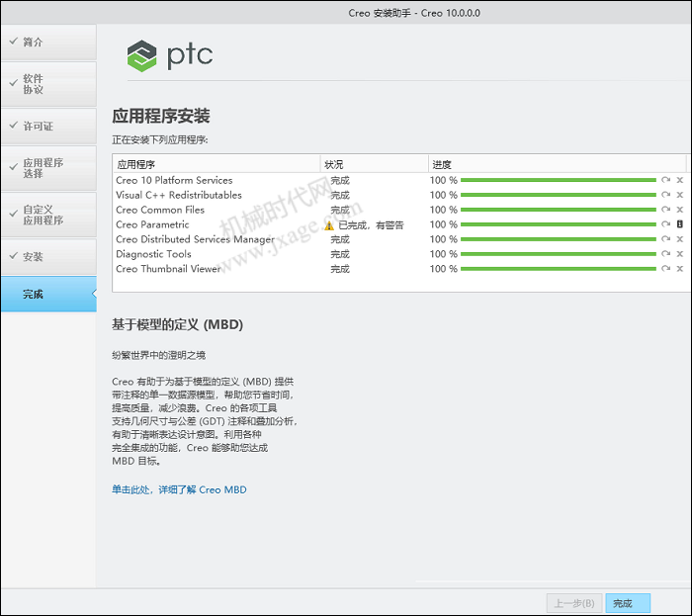Click the warning triangle icon for Creo Parametric
Image resolution: width=692 pixels, height=616 pixels.
point(329,225)
